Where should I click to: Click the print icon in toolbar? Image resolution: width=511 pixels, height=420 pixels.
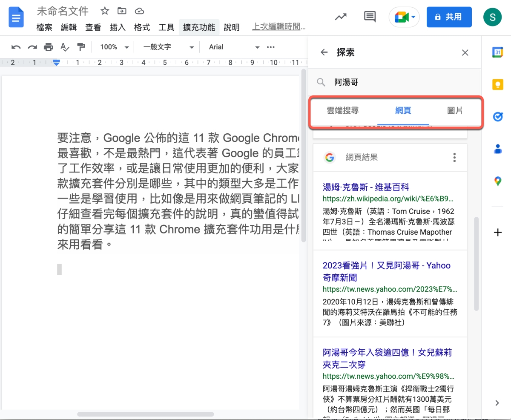pos(49,47)
